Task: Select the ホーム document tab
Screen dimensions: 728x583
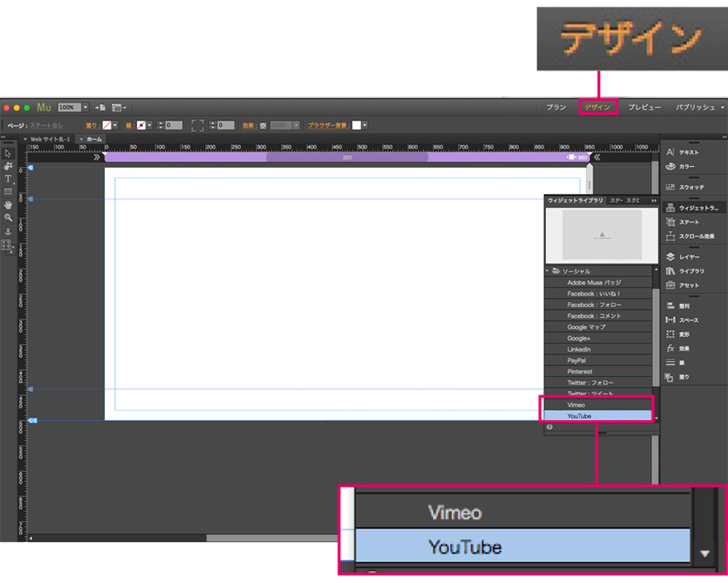Action: 94,139
